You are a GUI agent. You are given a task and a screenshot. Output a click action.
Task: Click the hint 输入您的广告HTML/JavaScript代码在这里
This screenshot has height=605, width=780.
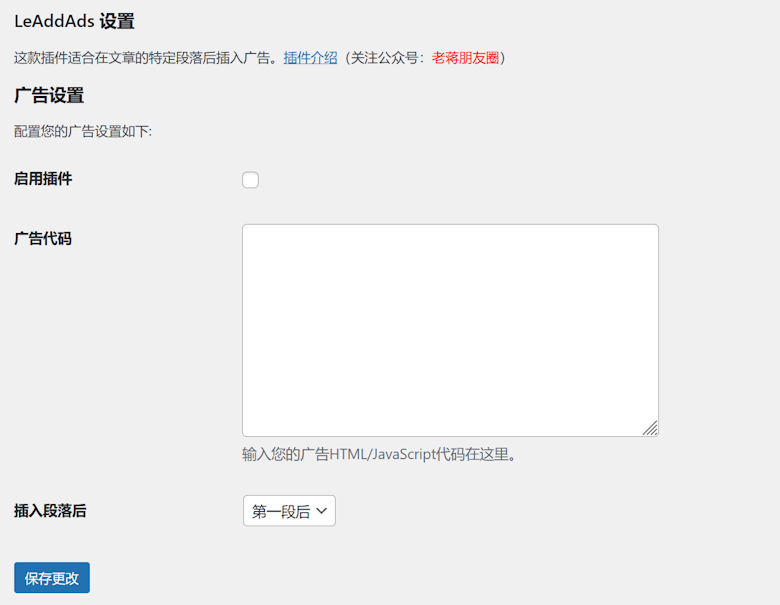point(379,454)
